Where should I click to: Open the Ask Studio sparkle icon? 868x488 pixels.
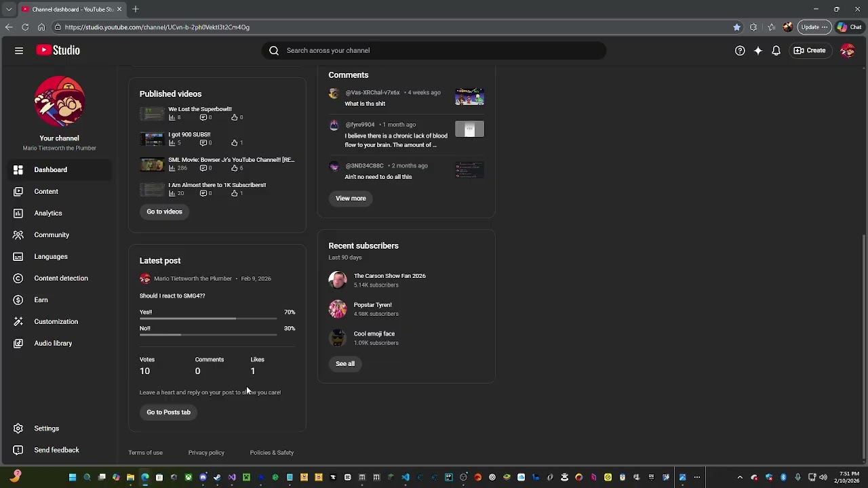click(x=758, y=50)
